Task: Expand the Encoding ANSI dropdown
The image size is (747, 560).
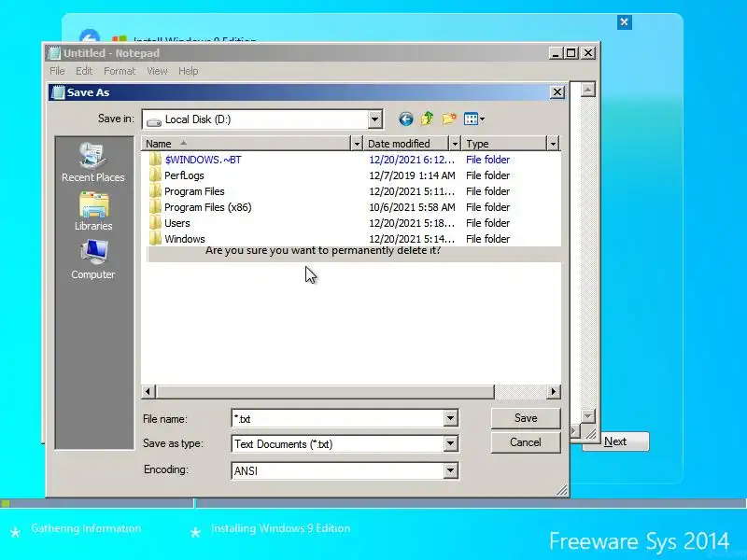Action: [x=450, y=470]
